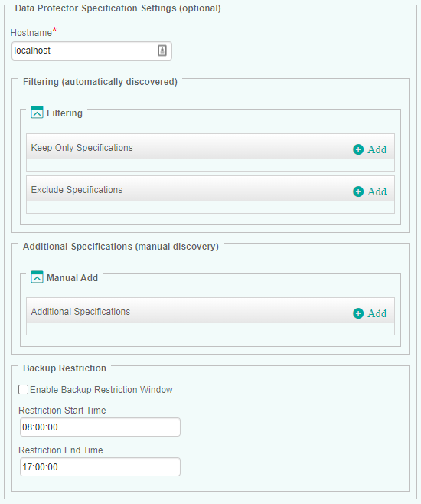Select the Keep Only Specifications header text
421x504 pixels.
pos(82,148)
